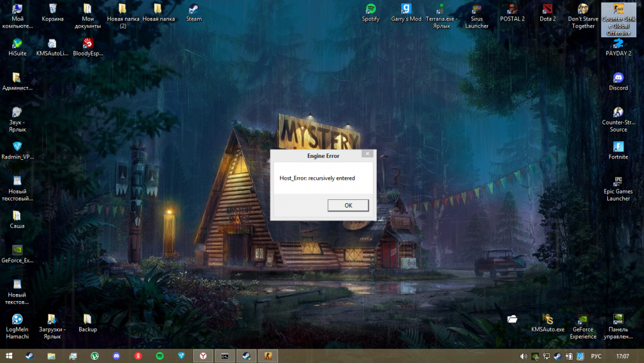Open the monitor icon on the taskbar
Screen dimensions: 644x363
73,356
